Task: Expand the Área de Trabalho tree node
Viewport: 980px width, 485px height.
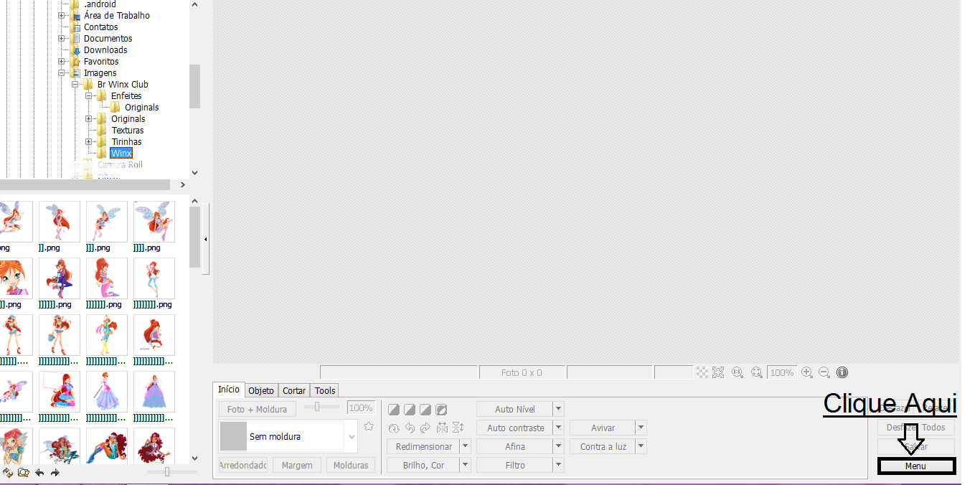Action: click(62, 15)
